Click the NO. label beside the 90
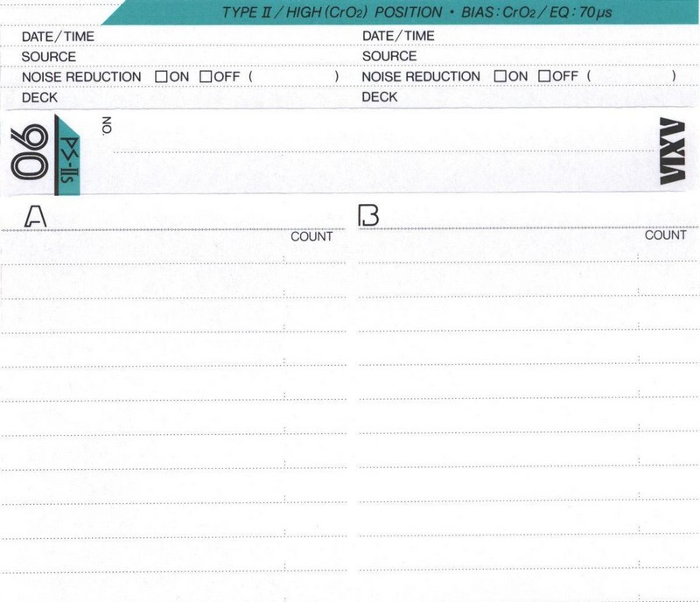700x602 pixels. (108, 125)
